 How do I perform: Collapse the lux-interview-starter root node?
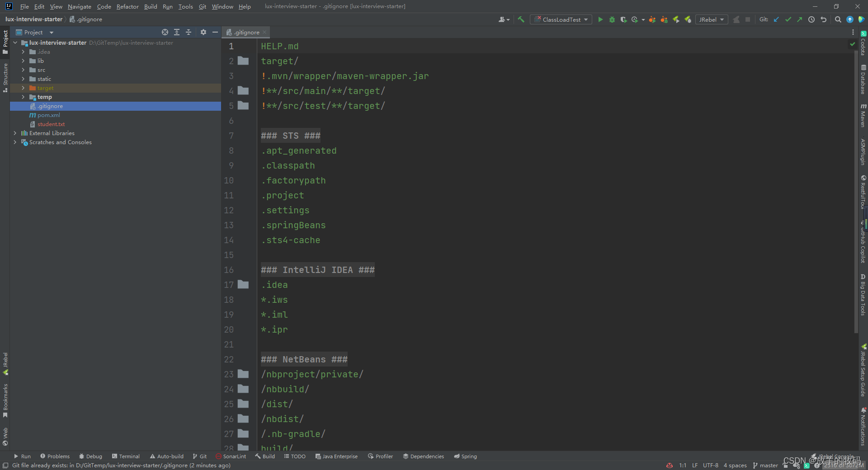point(15,42)
